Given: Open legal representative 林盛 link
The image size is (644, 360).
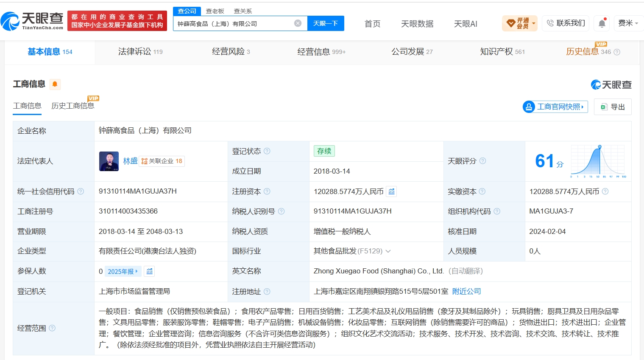Looking at the screenshot, I should (130, 161).
